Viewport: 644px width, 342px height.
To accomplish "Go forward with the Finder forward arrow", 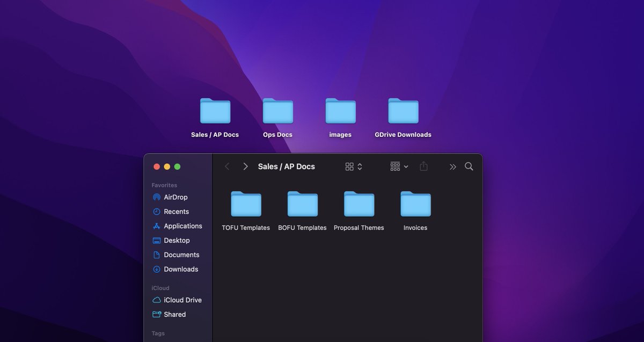I will pyautogui.click(x=245, y=166).
